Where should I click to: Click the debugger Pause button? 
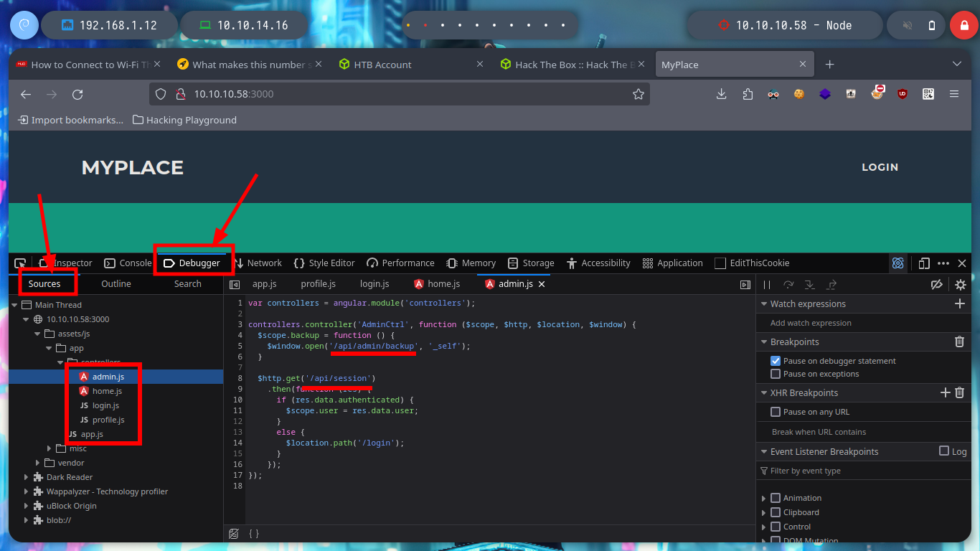click(x=767, y=285)
